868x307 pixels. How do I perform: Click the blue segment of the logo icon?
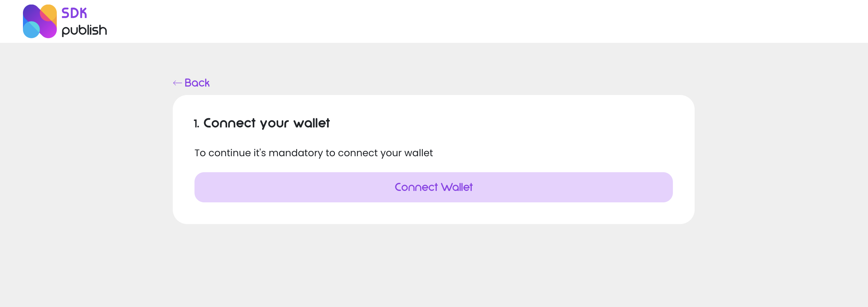(31, 30)
